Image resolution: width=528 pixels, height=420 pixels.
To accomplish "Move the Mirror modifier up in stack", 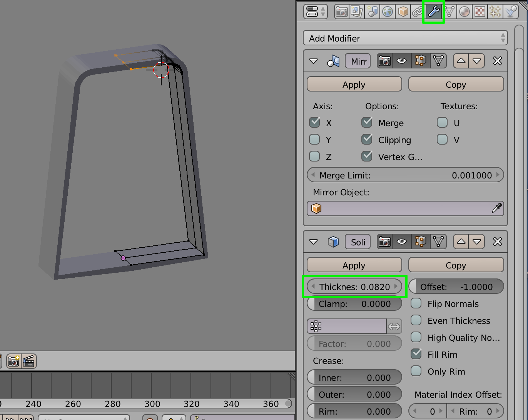I will click(x=461, y=61).
